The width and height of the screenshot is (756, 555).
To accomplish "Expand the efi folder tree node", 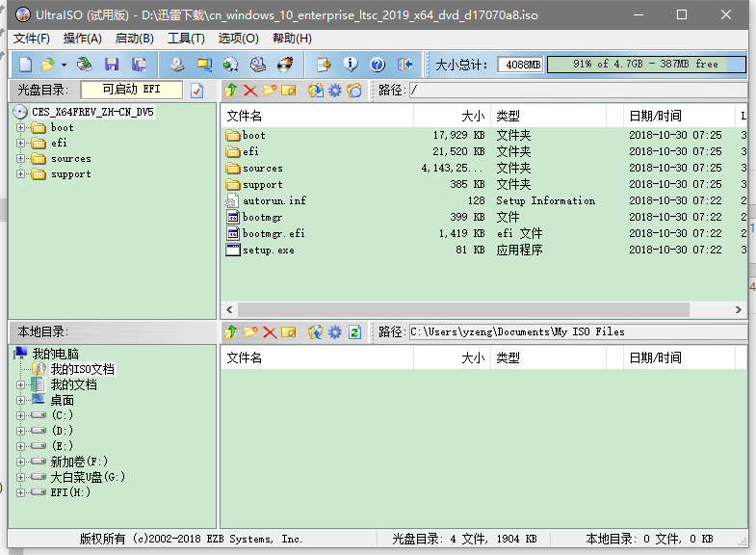I will click(20, 144).
